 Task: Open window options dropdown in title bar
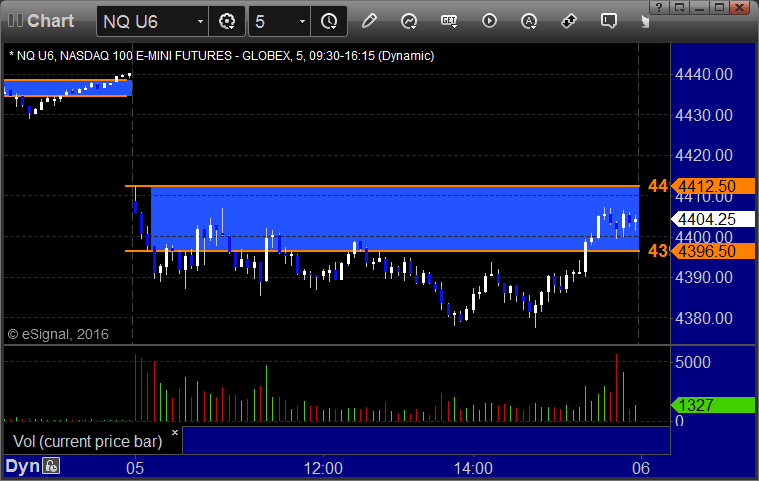[x=680, y=7]
